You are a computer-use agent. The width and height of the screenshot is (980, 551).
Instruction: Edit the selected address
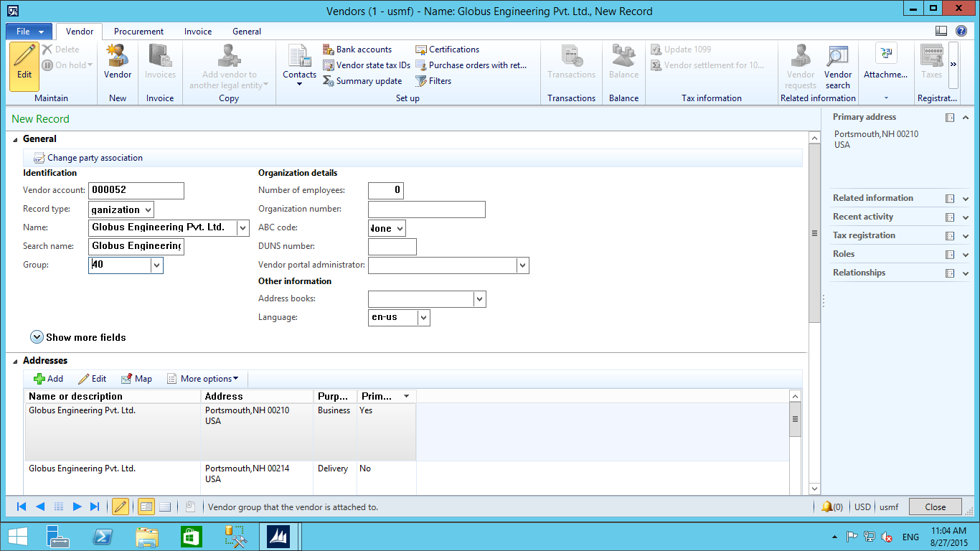92,379
